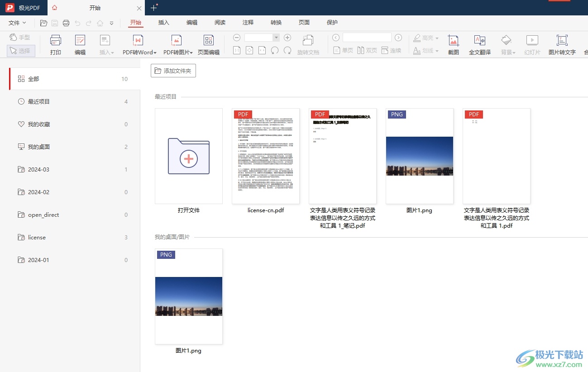Select 单页 single page view
This screenshot has width=588, height=372.
click(343, 50)
